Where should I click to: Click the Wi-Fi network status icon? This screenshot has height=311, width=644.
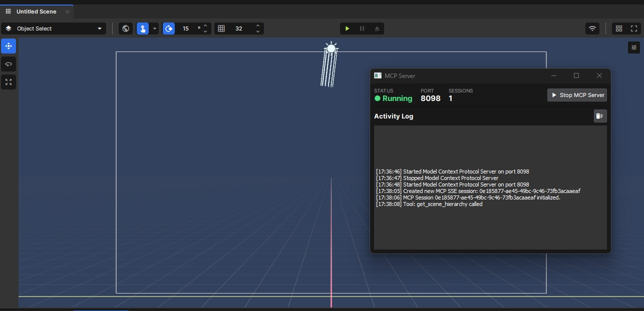coord(592,28)
